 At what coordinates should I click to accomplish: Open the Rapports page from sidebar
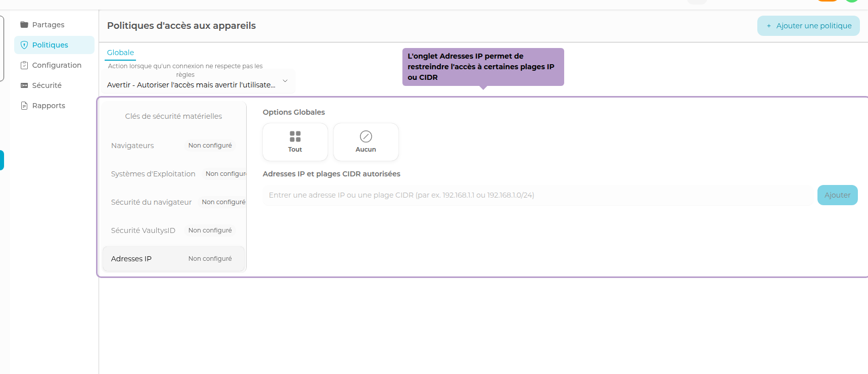49,106
